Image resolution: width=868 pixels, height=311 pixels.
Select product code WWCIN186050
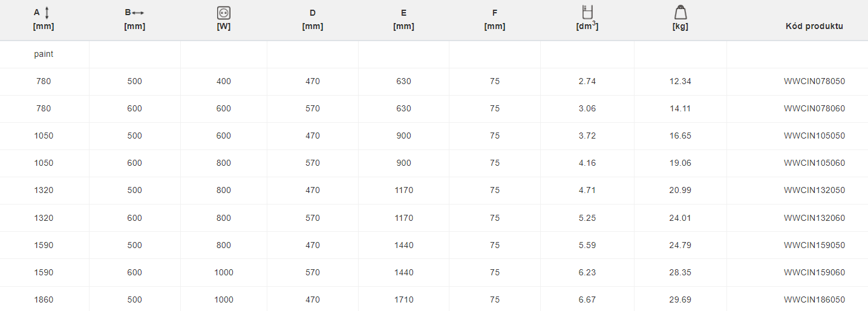[x=814, y=300]
